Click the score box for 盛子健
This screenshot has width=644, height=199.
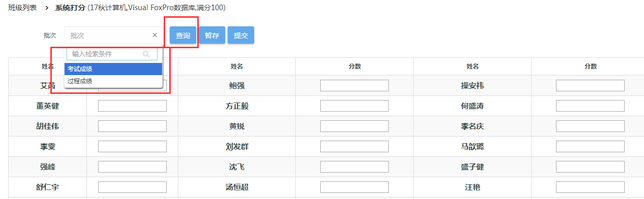[x=590, y=167]
